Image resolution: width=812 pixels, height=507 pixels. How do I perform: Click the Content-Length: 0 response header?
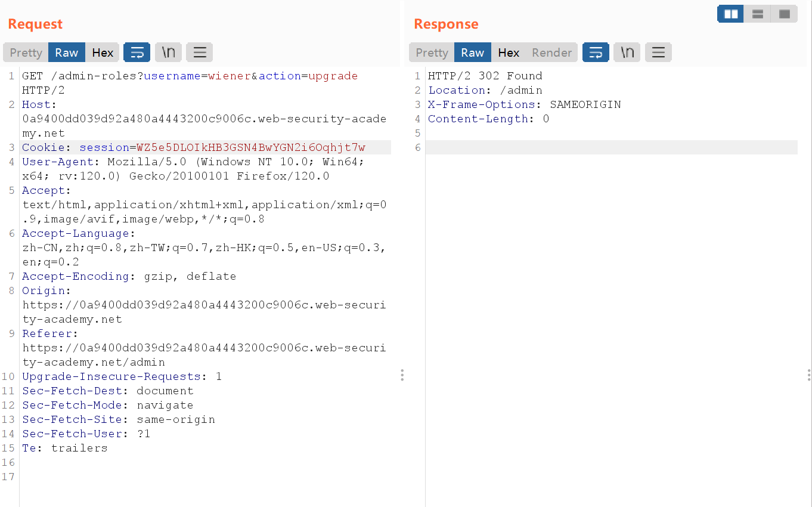(489, 119)
